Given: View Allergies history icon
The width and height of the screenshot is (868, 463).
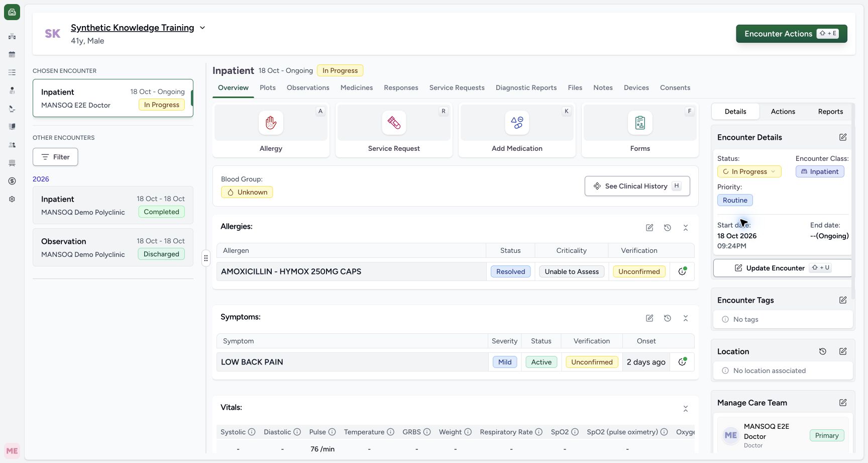Looking at the screenshot, I should [x=668, y=228].
